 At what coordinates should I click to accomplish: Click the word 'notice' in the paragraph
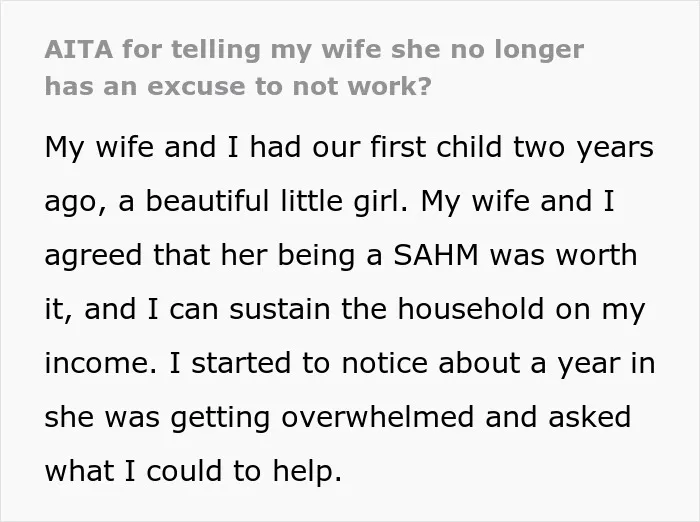coord(385,363)
